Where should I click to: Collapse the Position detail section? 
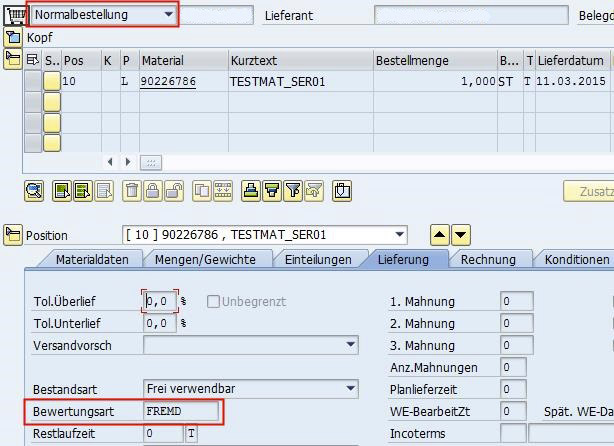point(13,236)
